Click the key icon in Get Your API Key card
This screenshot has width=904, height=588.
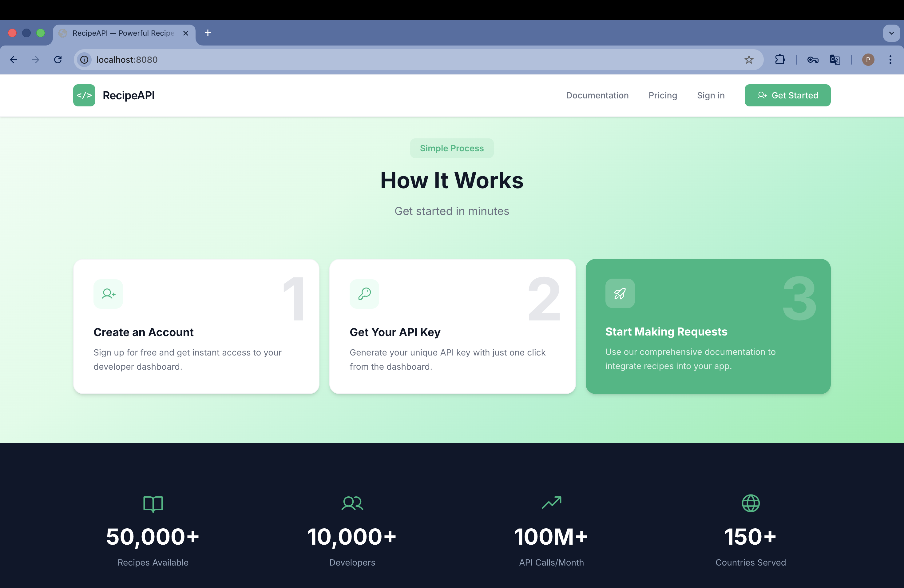coord(364,294)
